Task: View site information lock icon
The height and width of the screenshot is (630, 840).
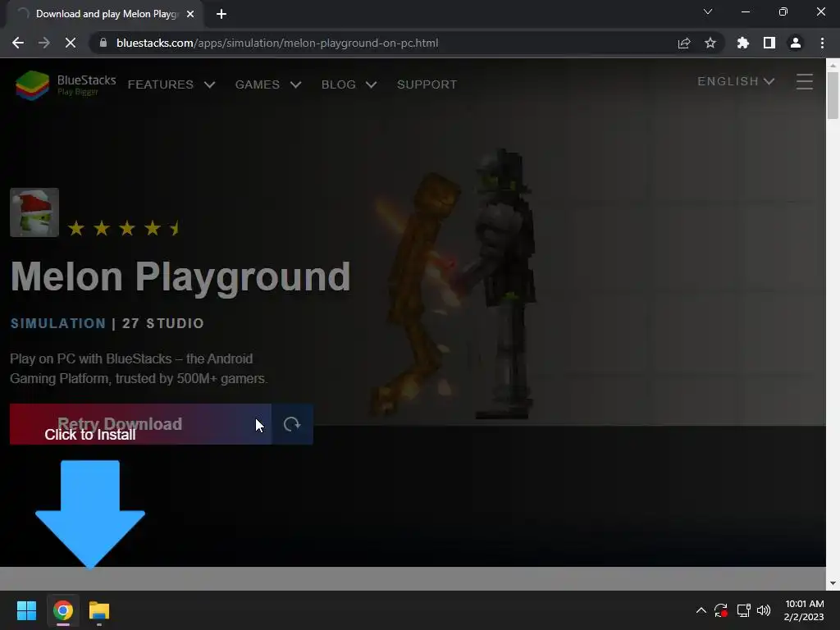Action: coord(103,43)
